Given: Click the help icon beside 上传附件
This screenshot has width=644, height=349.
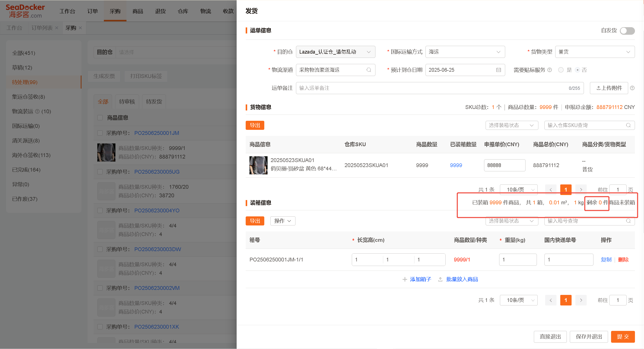Looking at the screenshot, I should click(x=632, y=88).
